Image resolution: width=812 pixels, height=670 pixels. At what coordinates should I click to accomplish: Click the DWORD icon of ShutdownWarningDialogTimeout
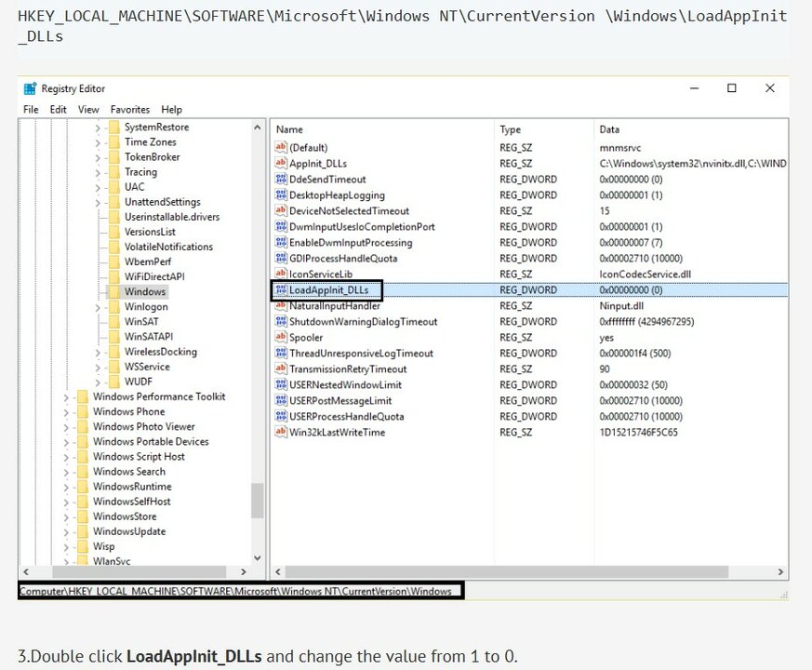[281, 321]
